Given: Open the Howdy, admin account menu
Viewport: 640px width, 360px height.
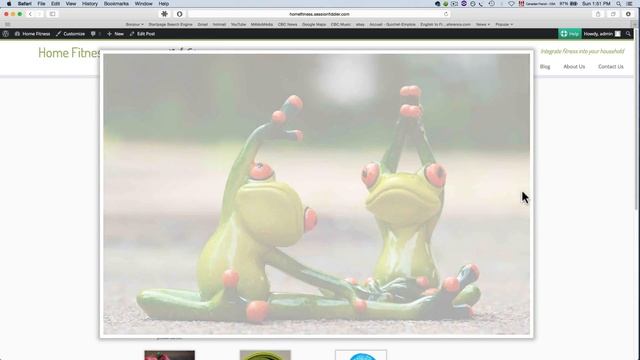Looking at the screenshot, I should [602, 34].
